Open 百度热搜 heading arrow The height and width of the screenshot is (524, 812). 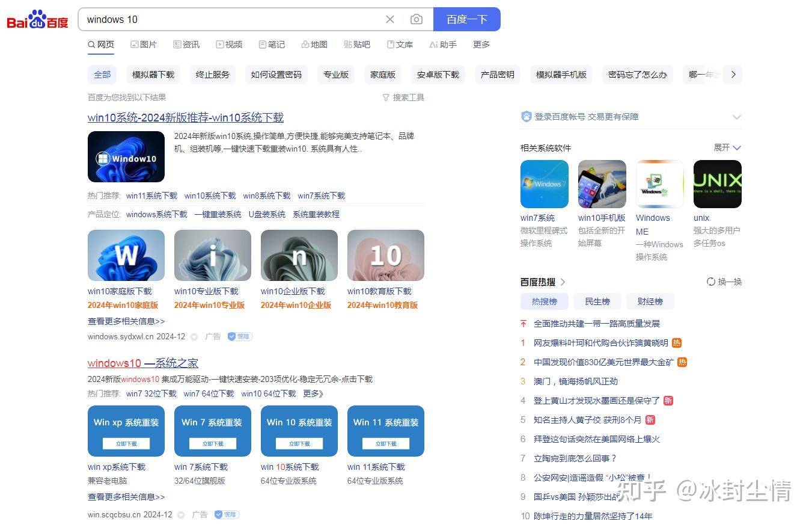(x=563, y=282)
